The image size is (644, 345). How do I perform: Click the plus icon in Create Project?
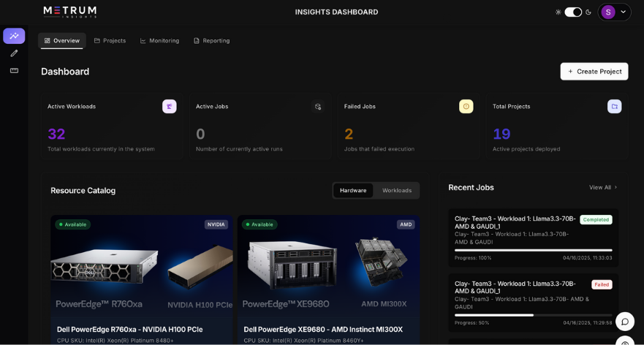570,72
